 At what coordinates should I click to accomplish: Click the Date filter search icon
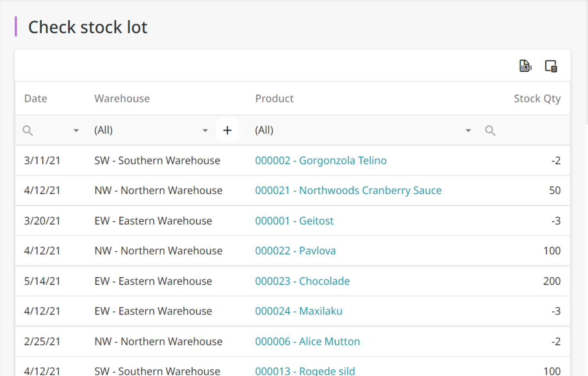click(27, 130)
